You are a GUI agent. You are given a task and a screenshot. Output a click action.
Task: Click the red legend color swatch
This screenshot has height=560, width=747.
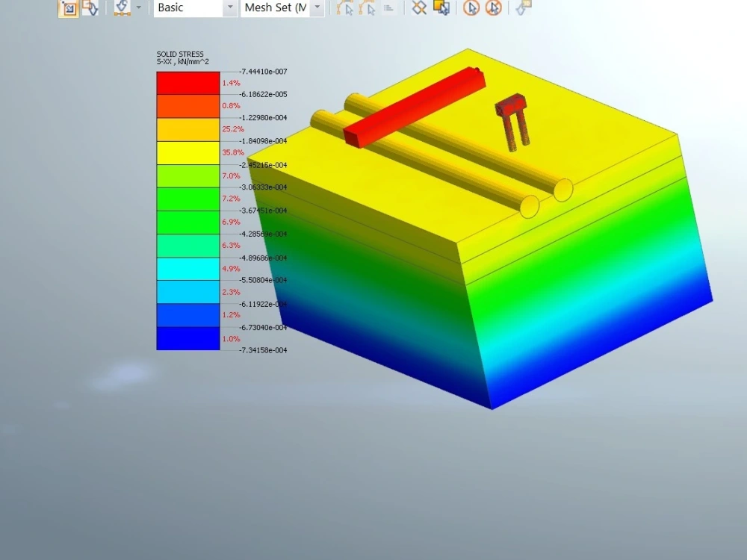pos(187,82)
